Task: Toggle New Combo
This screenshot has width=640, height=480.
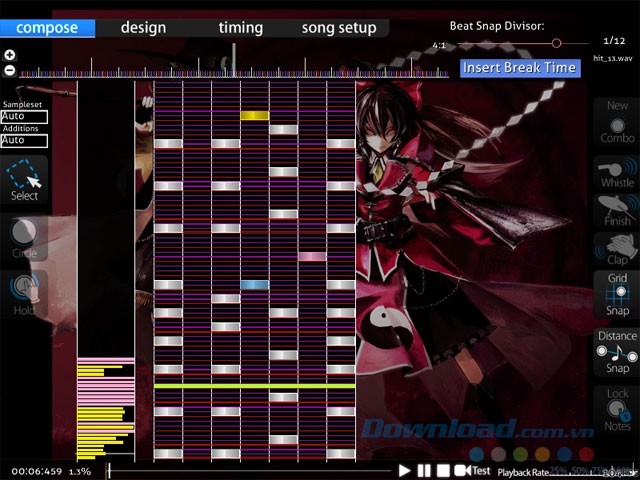Action: tap(617, 122)
